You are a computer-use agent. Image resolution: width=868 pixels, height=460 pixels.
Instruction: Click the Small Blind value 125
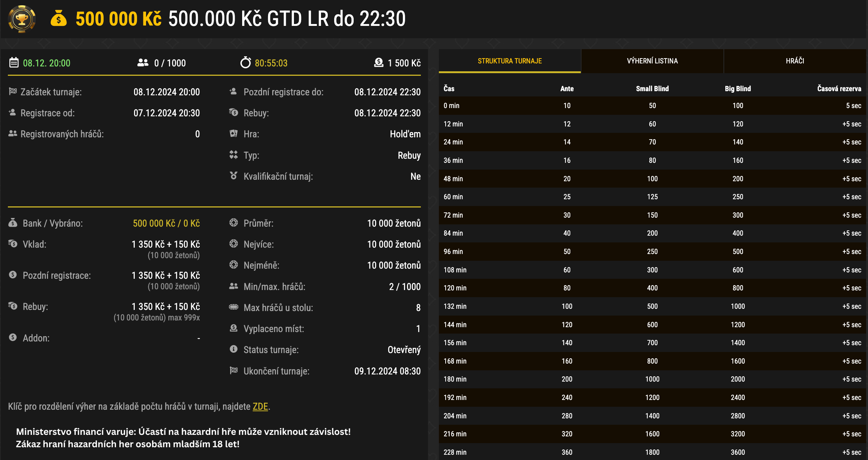652,197
